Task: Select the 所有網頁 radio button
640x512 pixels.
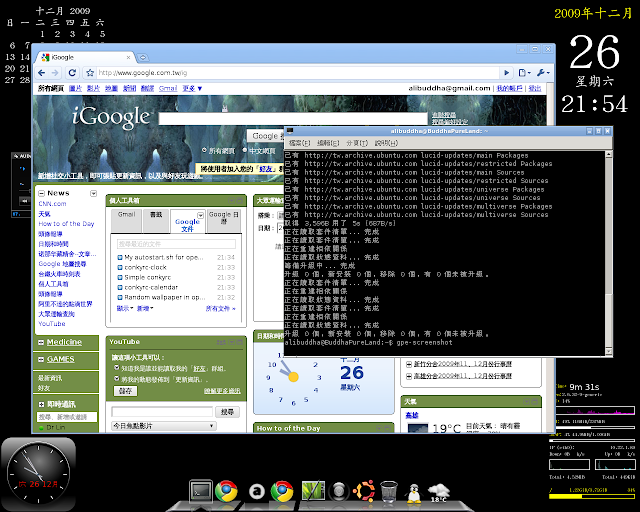Action: click(x=204, y=150)
